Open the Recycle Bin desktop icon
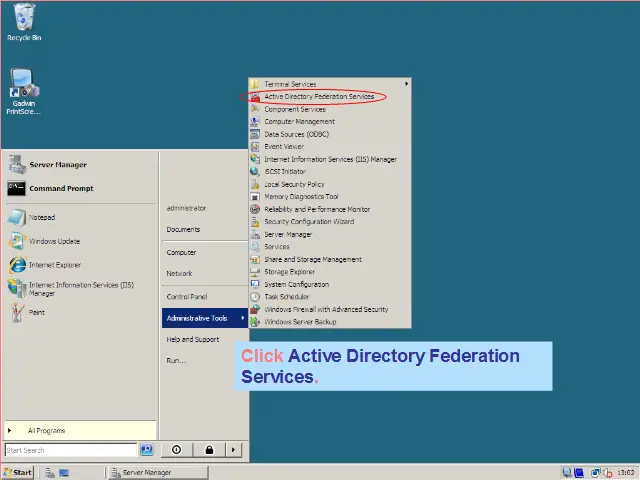The height and width of the screenshot is (480, 640). pyautogui.click(x=24, y=22)
